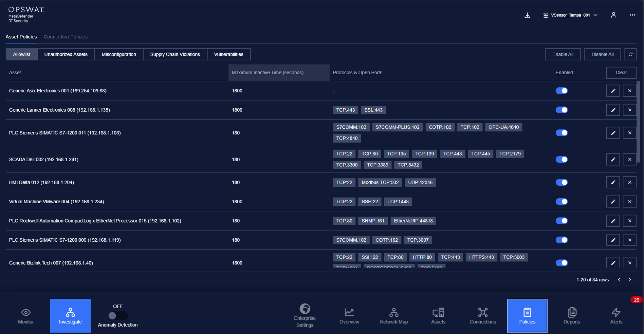Click the Clear button
This screenshot has height=334, width=644.
[621, 73]
